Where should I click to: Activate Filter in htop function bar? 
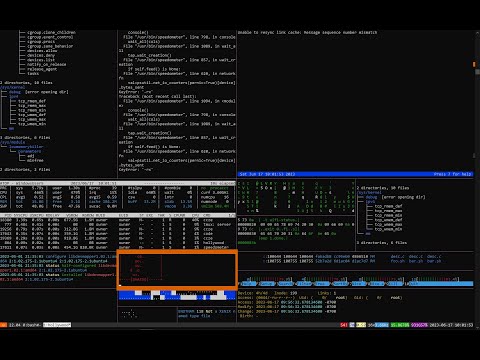pos(303,284)
